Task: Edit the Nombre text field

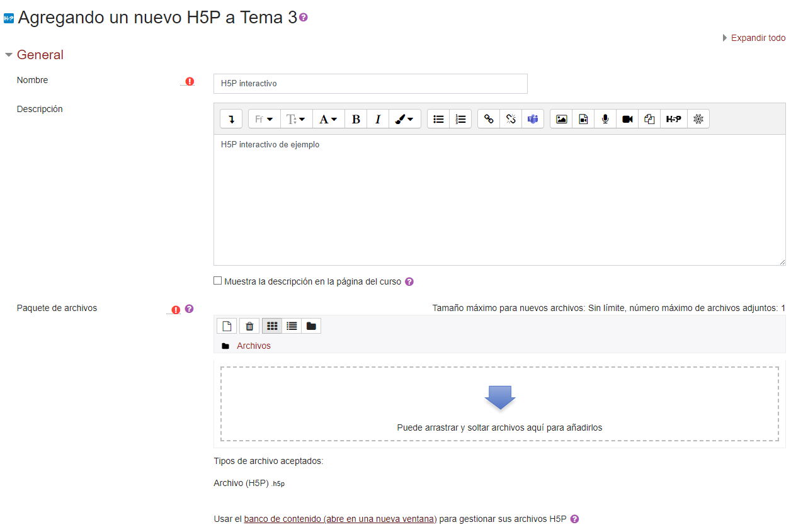Action: tap(370, 84)
